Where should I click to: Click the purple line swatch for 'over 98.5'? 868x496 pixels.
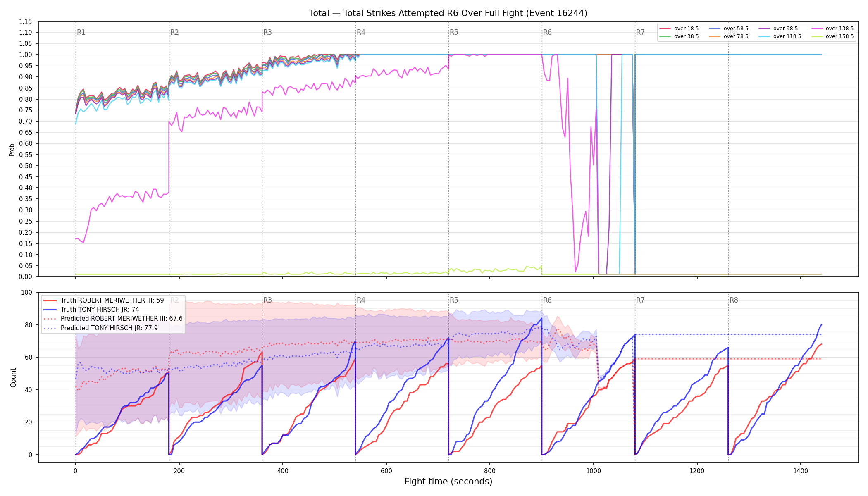point(764,29)
